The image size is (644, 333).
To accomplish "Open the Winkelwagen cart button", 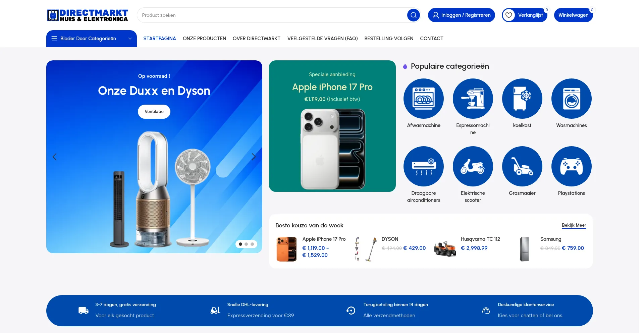I will click(x=574, y=15).
